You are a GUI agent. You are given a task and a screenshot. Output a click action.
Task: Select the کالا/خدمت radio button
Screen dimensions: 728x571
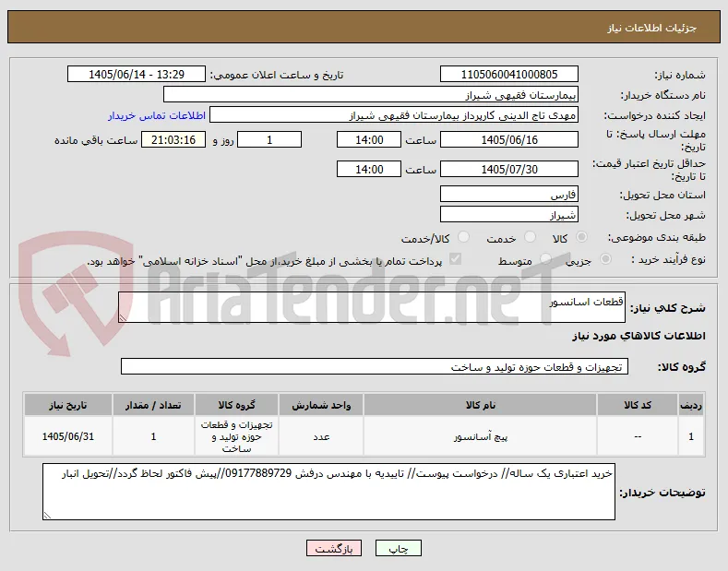(463, 237)
